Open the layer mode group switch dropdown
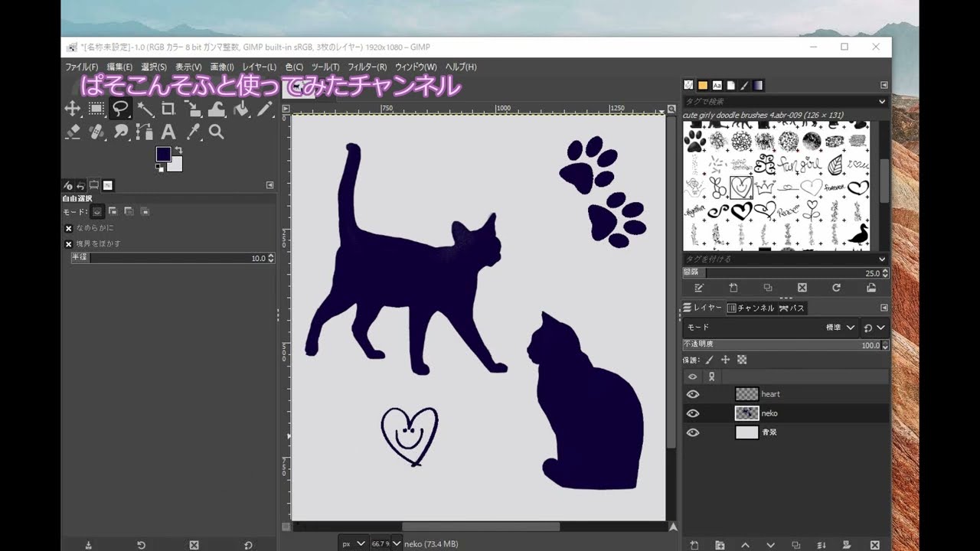 (874, 328)
